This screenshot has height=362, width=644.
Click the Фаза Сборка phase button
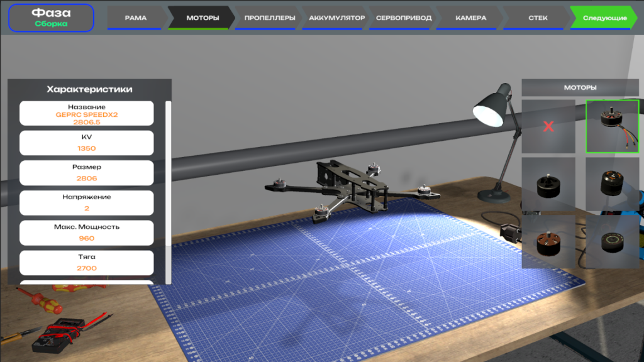tap(51, 18)
